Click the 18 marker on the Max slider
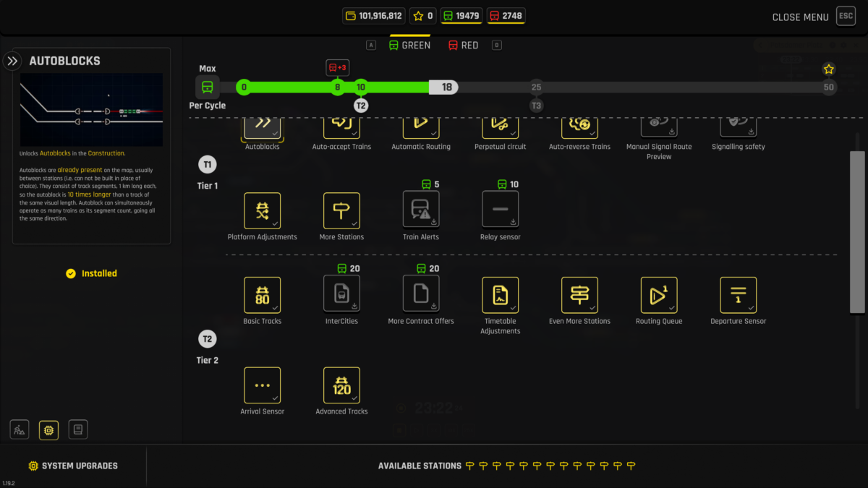 pyautogui.click(x=443, y=87)
